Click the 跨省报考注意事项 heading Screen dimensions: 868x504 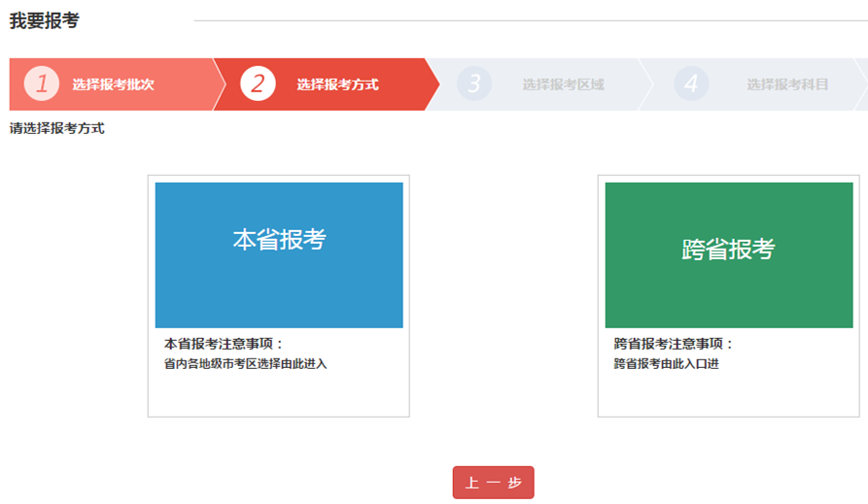point(674,344)
